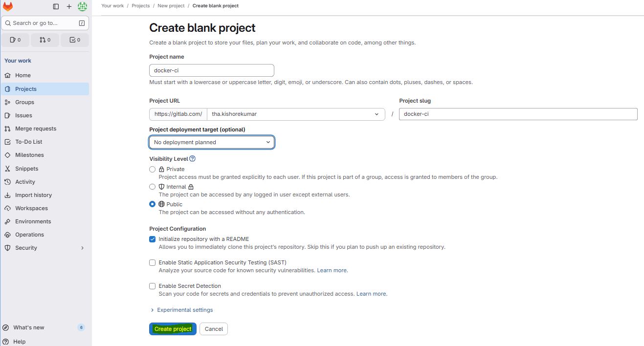Image resolution: width=644 pixels, height=346 pixels.
Task: Open Snippets in the sidebar
Action: pos(26,169)
